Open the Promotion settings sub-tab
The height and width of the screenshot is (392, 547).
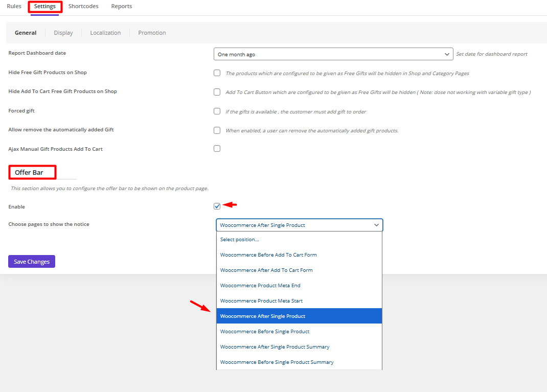point(152,33)
